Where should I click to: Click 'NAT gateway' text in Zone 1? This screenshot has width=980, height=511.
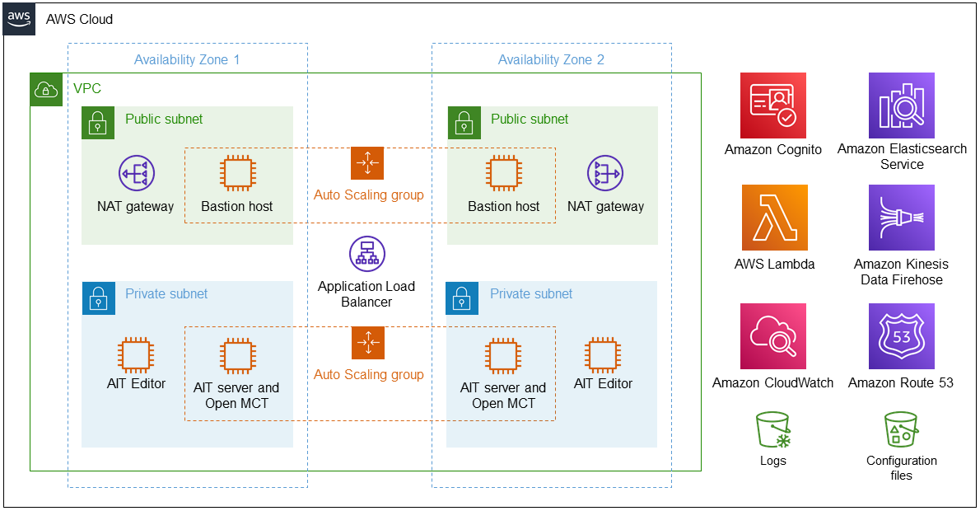click(x=136, y=206)
